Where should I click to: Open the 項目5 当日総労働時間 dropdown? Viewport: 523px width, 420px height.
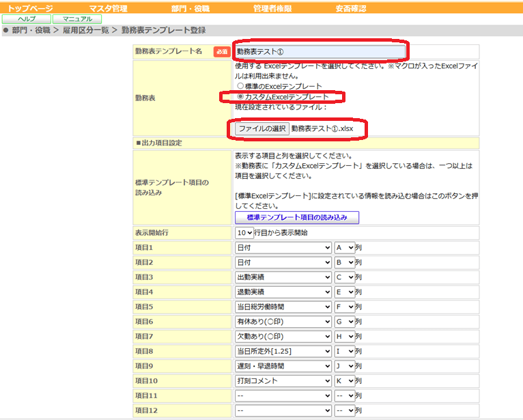coord(283,307)
